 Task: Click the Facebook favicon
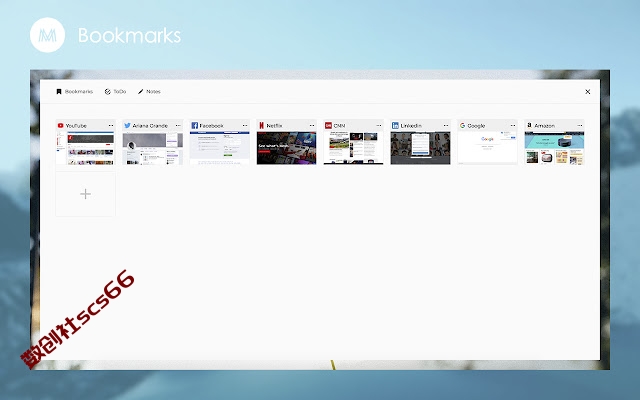(x=194, y=125)
